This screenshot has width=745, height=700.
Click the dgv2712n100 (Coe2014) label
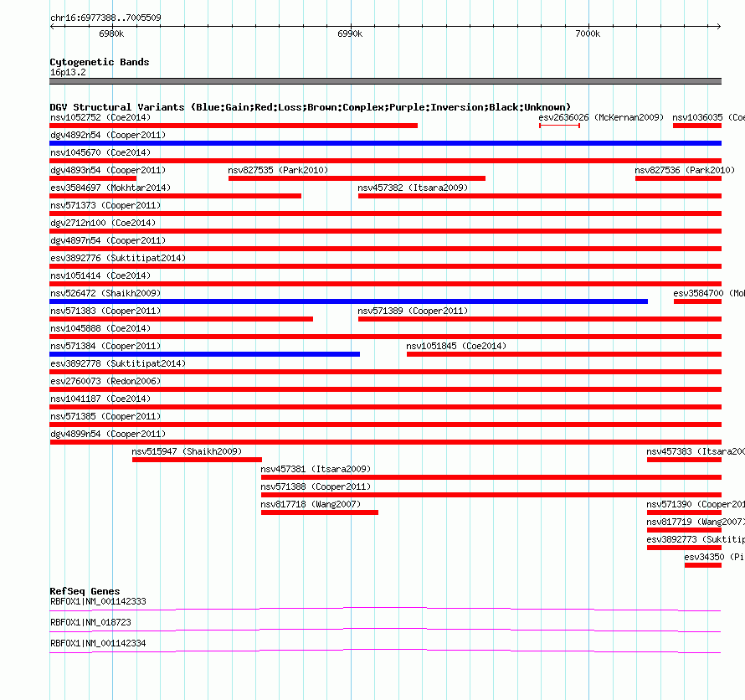point(103,223)
